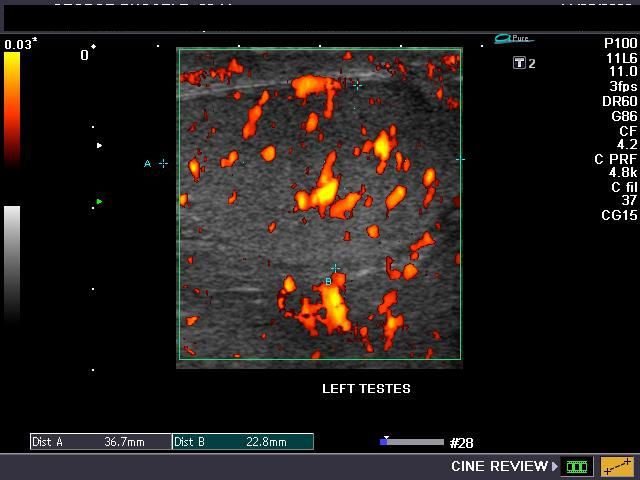This screenshot has width=640, height=480.
Task: Click the LEFT TESTES annotation label
Action: click(x=366, y=389)
